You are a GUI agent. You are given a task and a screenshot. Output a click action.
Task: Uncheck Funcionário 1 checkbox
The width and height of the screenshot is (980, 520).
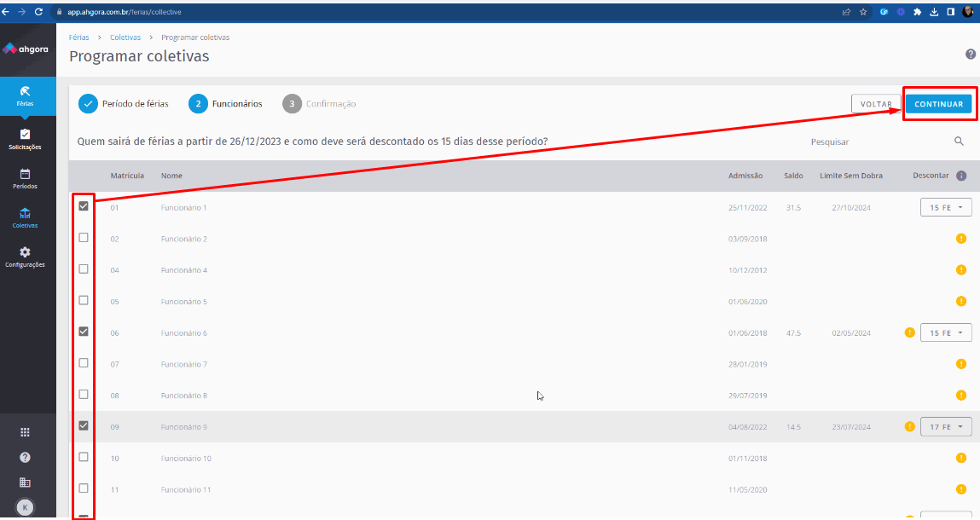pyautogui.click(x=84, y=205)
